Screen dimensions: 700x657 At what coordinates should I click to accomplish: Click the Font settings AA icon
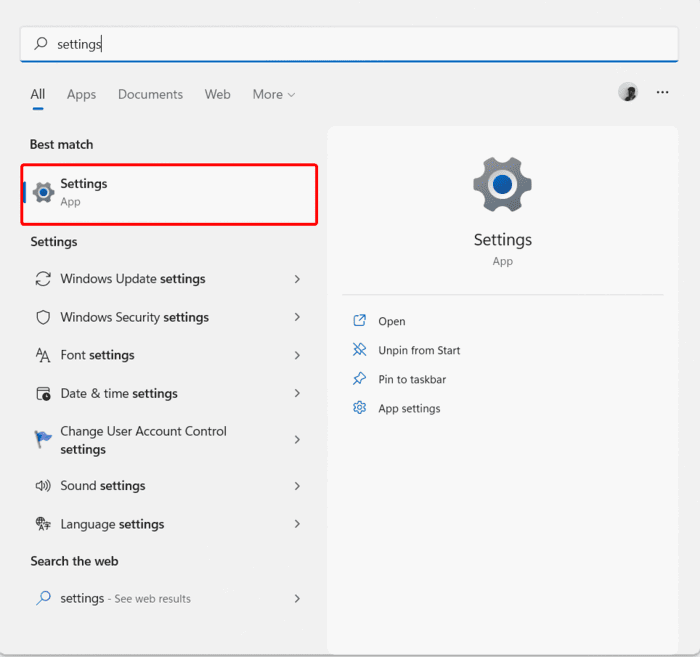(x=43, y=355)
